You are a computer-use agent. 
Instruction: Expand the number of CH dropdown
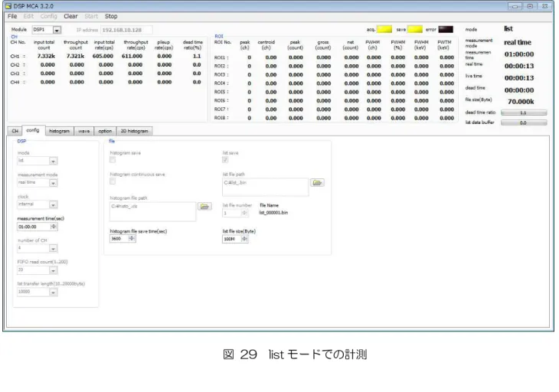(x=53, y=248)
